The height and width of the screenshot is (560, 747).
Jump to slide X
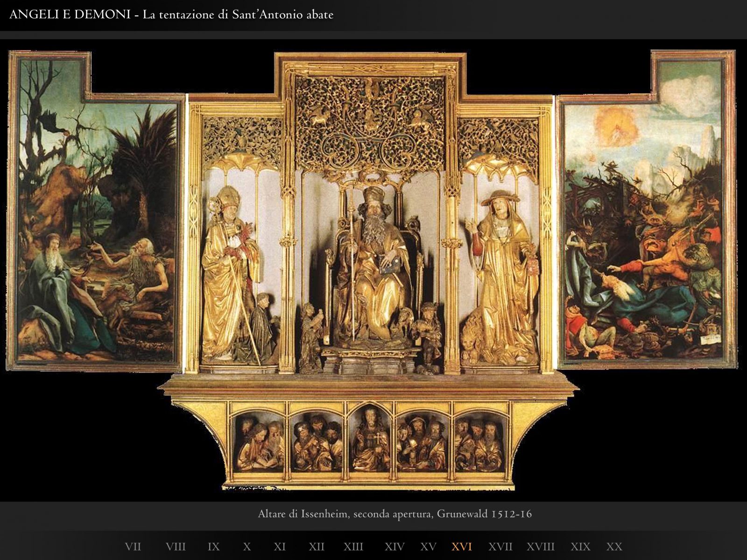click(x=247, y=546)
